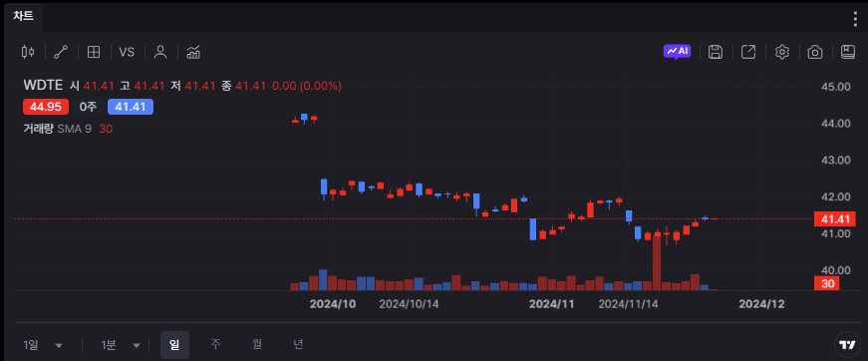
Task: Click the blue 41.41 price button
Action: pyautogui.click(x=131, y=107)
